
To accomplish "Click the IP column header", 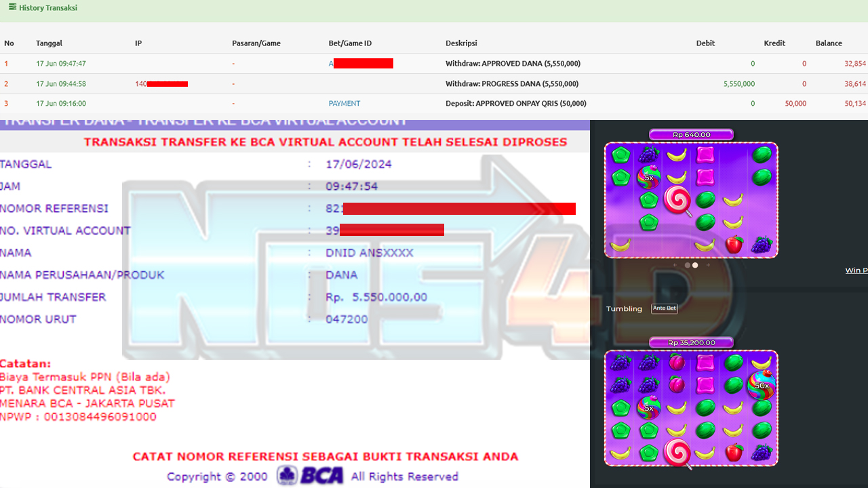I will point(138,43).
